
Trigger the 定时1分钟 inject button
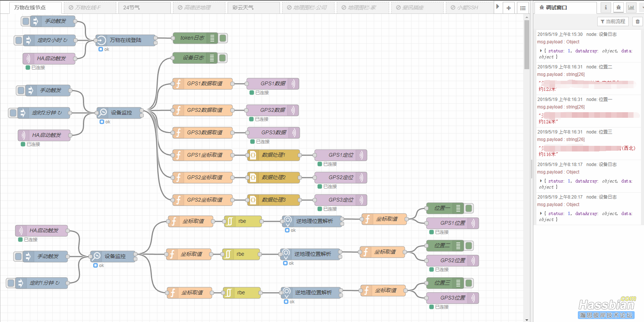[11, 283]
